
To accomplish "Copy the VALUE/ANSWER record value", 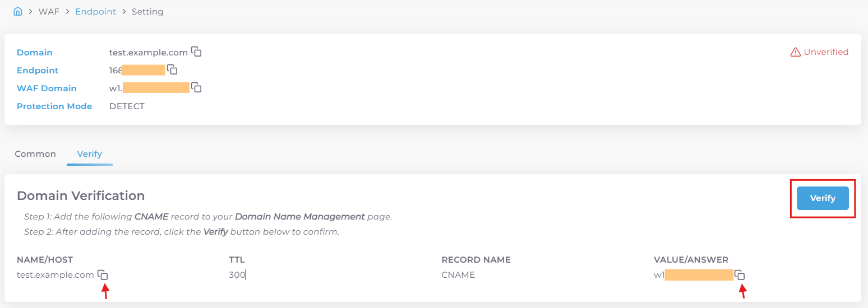I will 740,274.
